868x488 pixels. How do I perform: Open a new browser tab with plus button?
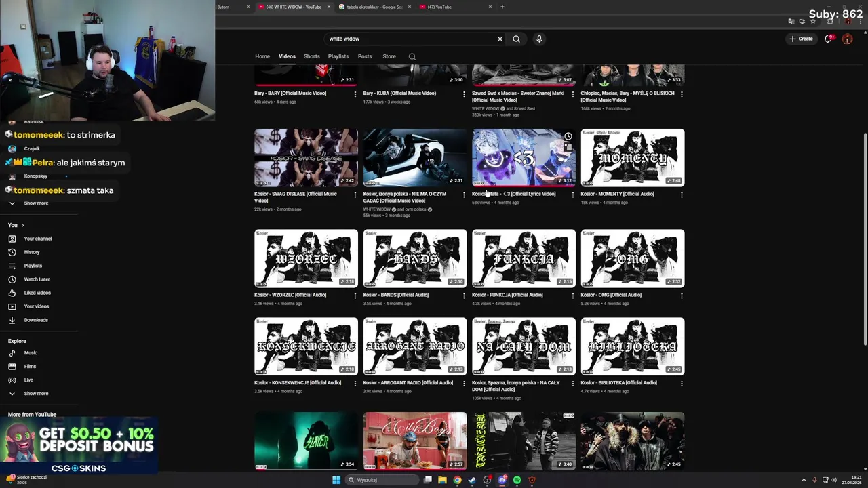coord(502,7)
